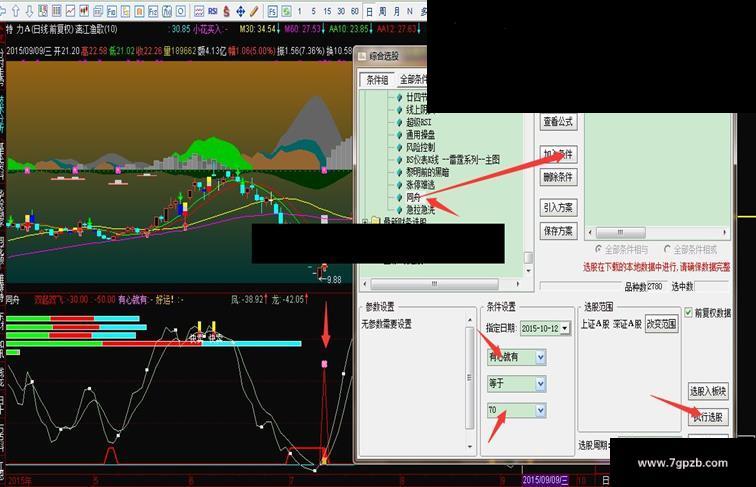Click the 删除条件 button

(558, 177)
